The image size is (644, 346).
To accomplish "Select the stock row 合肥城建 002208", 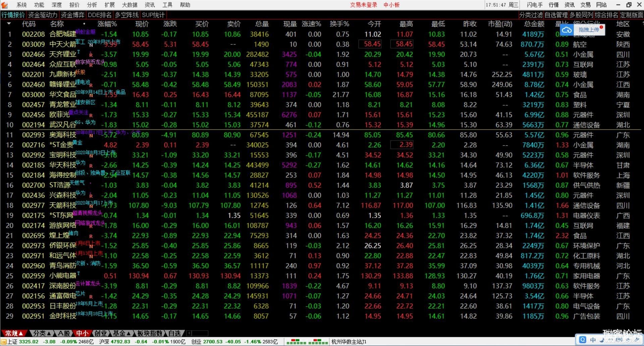I will click(x=322, y=34).
